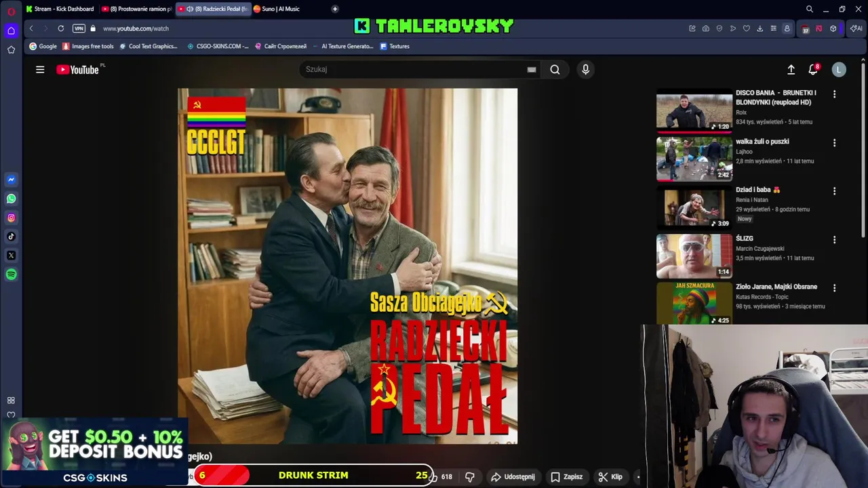Open options menu for walka żuli video
This screenshot has height=488, width=868.
pyautogui.click(x=834, y=143)
